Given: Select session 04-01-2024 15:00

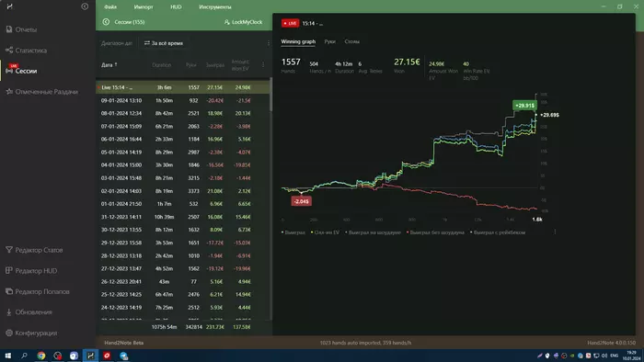Looking at the screenshot, I should pyautogui.click(x=183, y=164).
